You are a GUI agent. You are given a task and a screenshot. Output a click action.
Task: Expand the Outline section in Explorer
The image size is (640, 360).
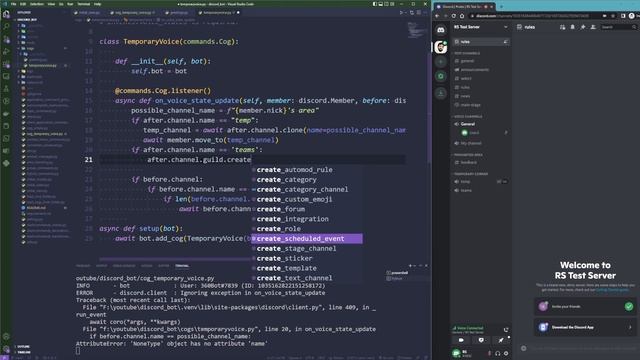point(23,347)
